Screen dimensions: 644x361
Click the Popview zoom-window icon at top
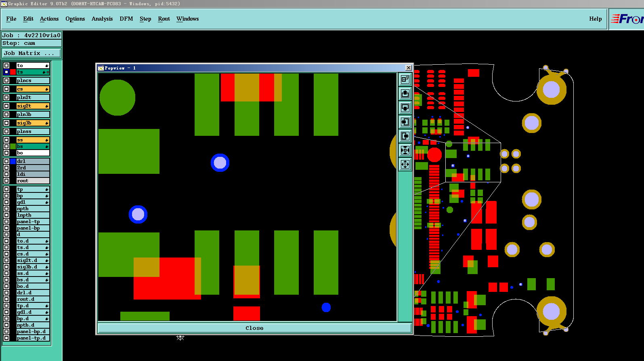tap(405, 79)
